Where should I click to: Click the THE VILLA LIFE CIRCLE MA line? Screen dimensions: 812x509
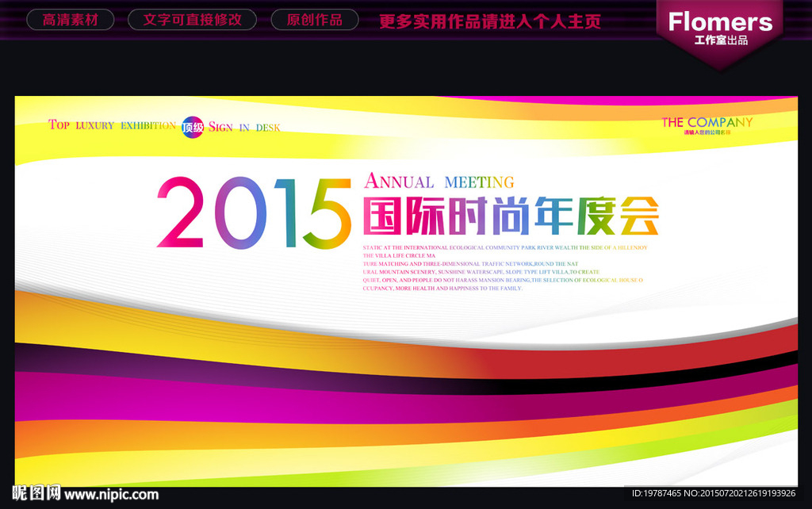coord(400,256)
